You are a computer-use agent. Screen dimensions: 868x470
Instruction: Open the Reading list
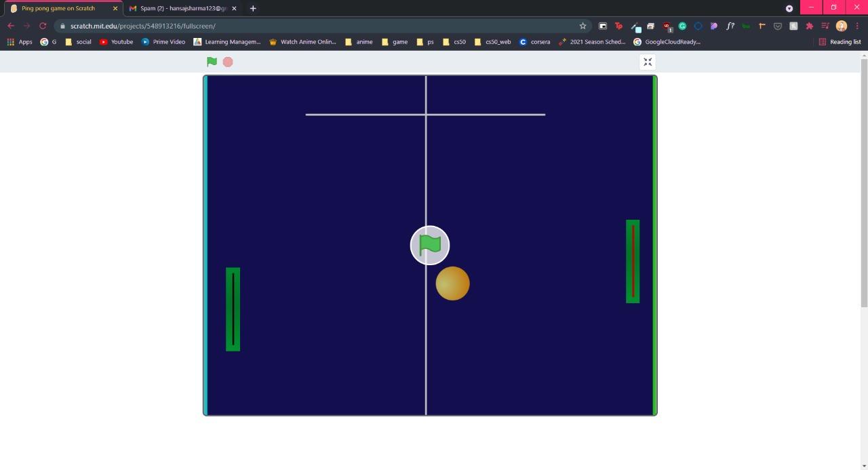(x=841, y=41)
